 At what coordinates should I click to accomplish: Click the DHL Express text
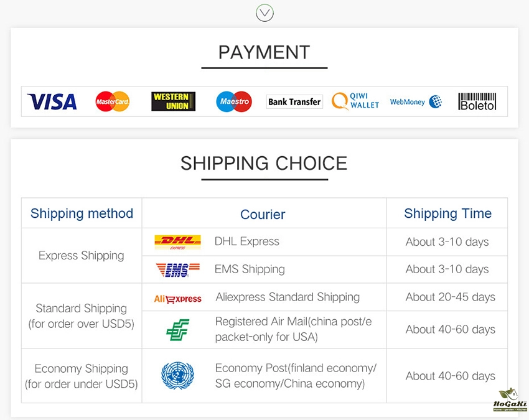pyautogui.click(x=247, y=241)
